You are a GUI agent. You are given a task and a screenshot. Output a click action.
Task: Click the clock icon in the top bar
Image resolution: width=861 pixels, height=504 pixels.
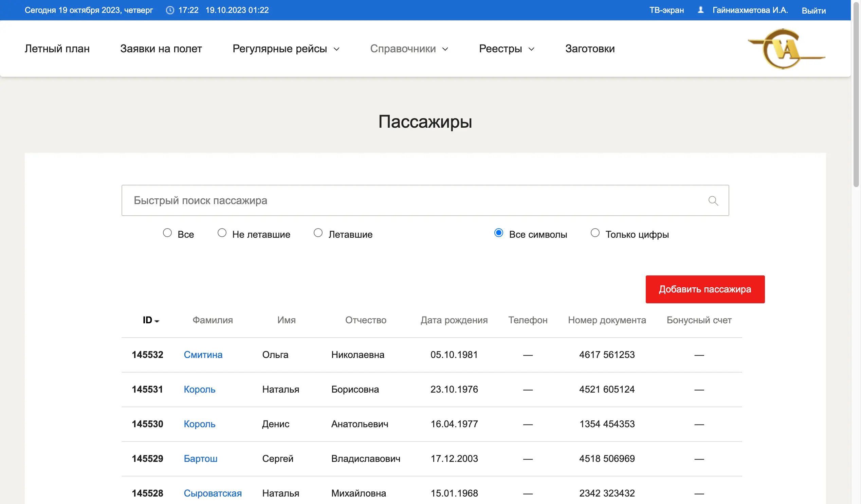click(x=170, y=10)
